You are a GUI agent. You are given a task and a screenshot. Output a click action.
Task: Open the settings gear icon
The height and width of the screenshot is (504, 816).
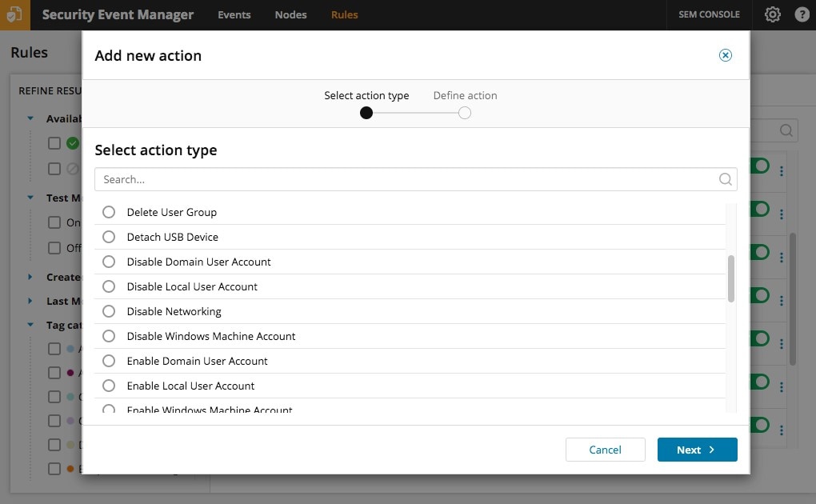772,14
